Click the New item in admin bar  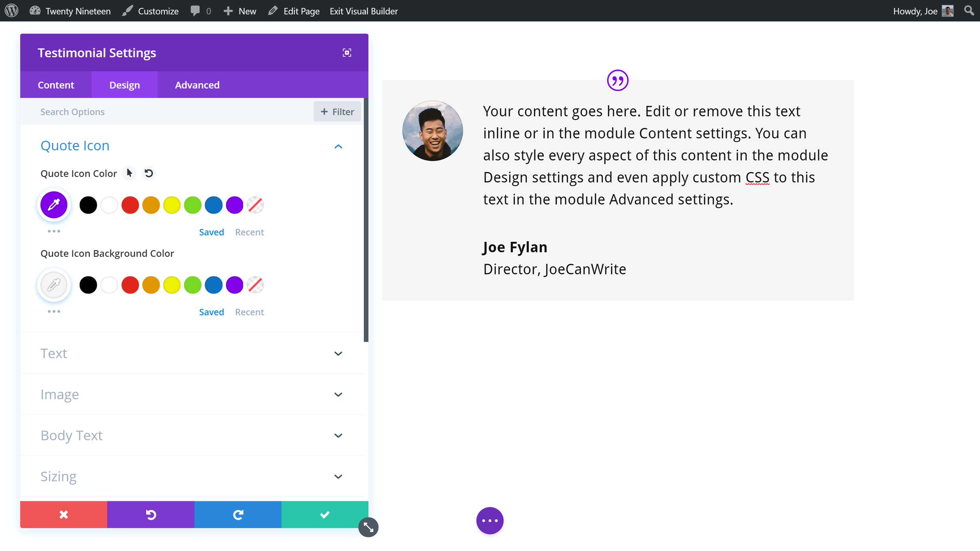(x=240, y=11)
